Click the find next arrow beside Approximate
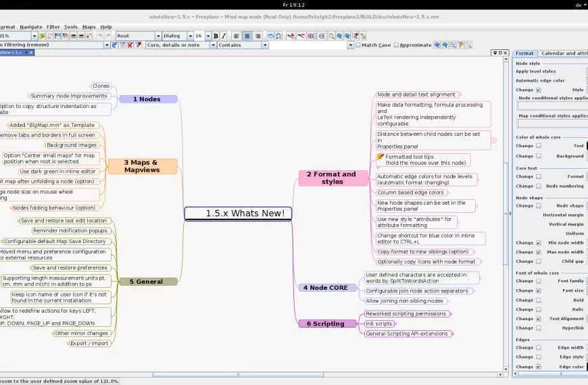Image resolution: width=588 pixels, height=385 pixels. [445, 45]
